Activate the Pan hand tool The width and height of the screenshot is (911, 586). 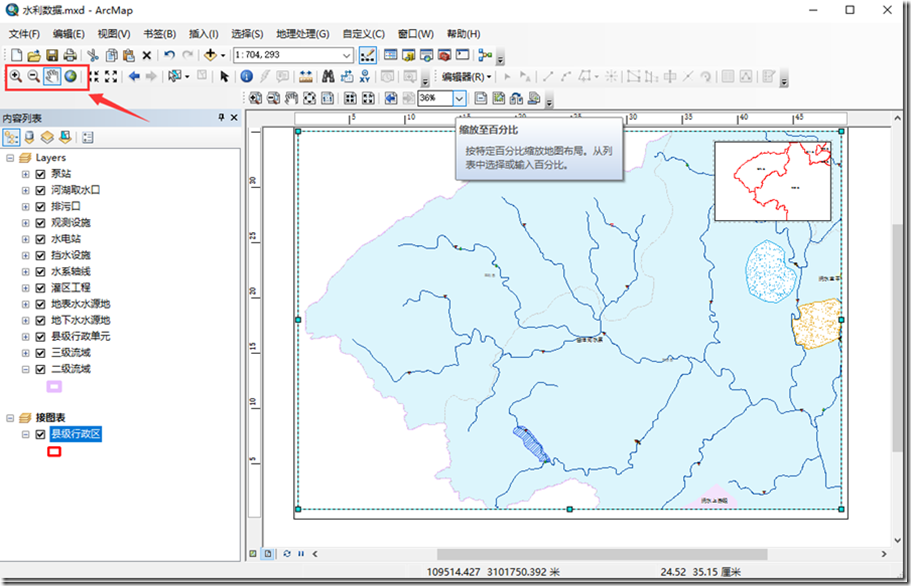pos(52,76)
